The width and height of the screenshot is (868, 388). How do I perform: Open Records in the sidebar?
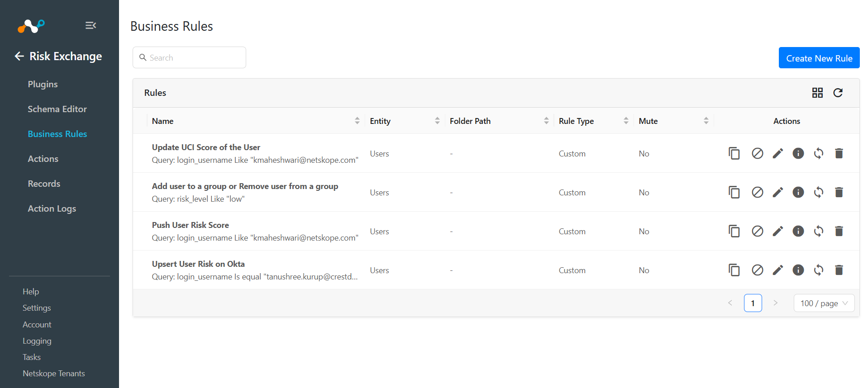point(44,184)
